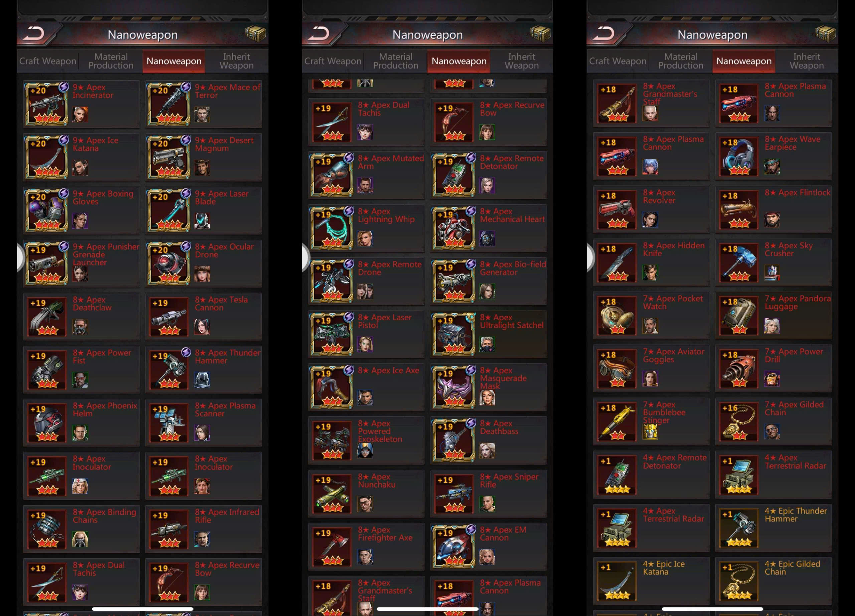
Task: Choose the 8★ Apex Ocular Drone icon
Action: tap(169, 263)
